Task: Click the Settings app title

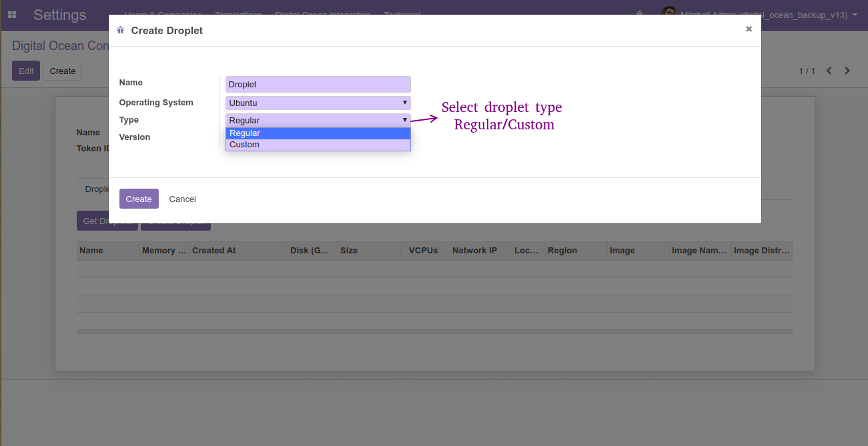Action: [60, 15]
